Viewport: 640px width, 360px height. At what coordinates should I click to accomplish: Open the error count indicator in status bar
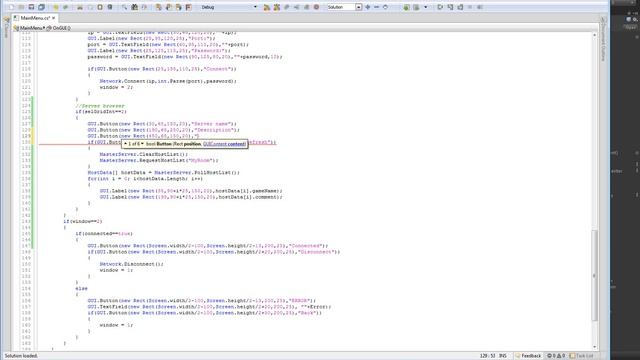[551, 356]
